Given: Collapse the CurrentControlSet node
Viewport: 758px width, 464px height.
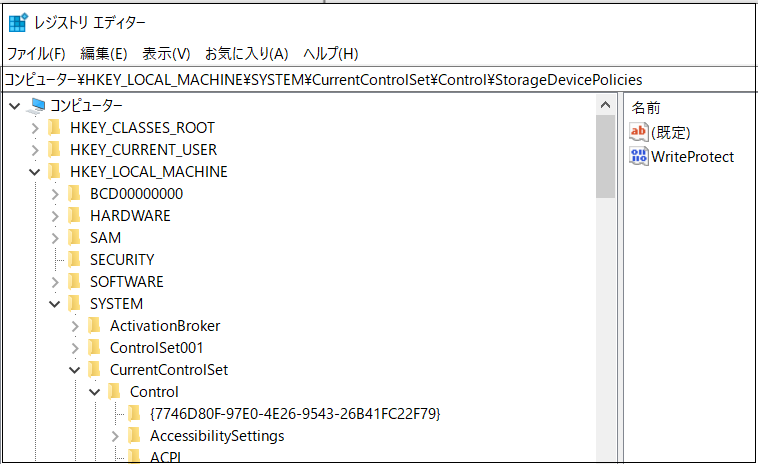Looking at the screenshot, I should (74, 370).
